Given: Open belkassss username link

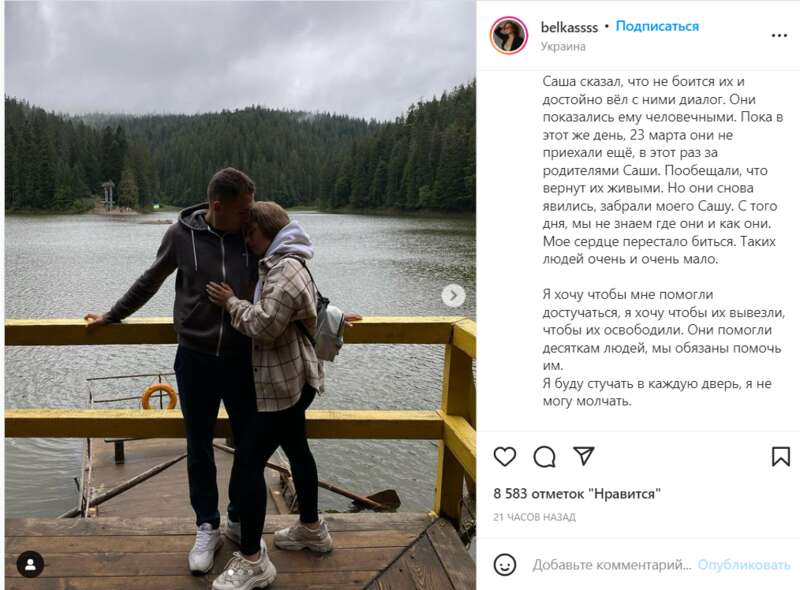Looking at the screenshot, I should [x=569, y=27].
